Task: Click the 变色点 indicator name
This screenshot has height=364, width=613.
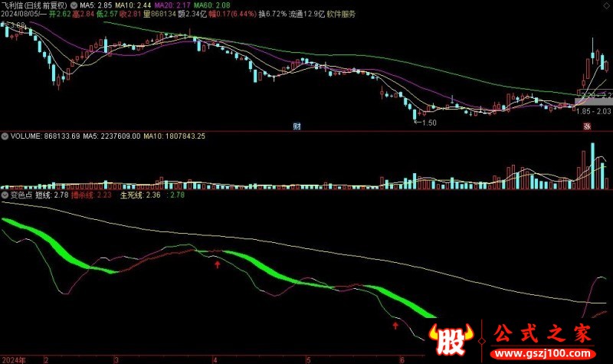Action: tap(21, 195)
